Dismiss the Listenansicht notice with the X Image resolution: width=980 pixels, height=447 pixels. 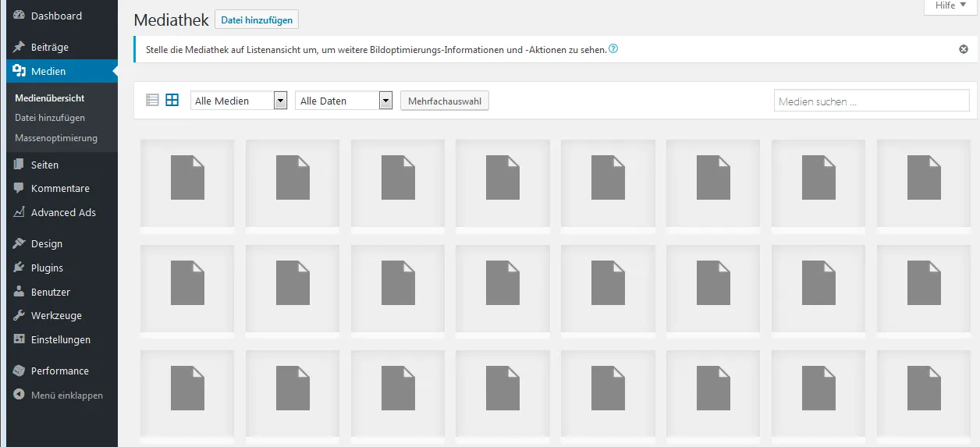click(964, 49)
